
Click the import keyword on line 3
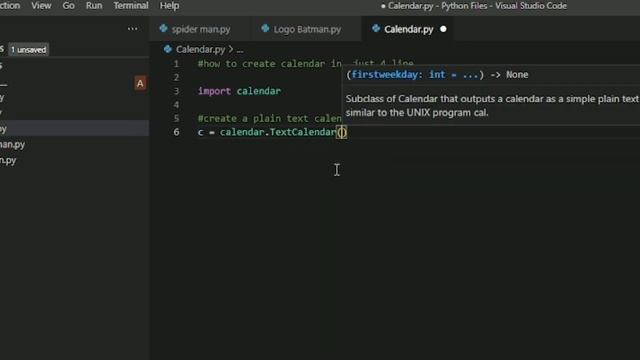[x=214, y=91]
